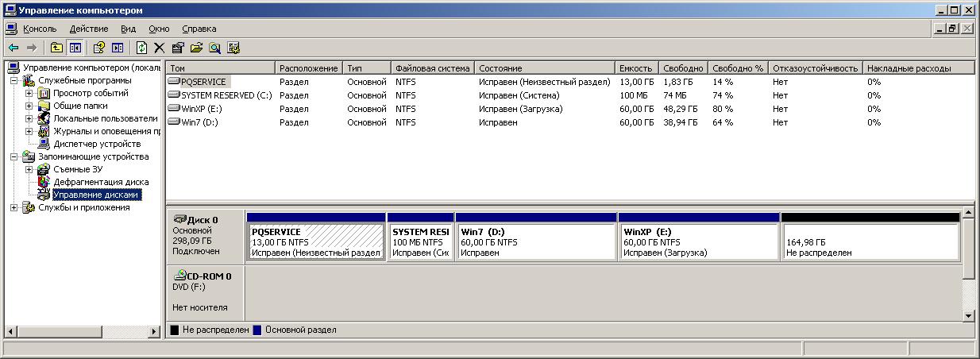This screenshot has width=980, height=359.
Task: Click the blue Основной раздел legend swatch
Action: (x=257, y=330)
